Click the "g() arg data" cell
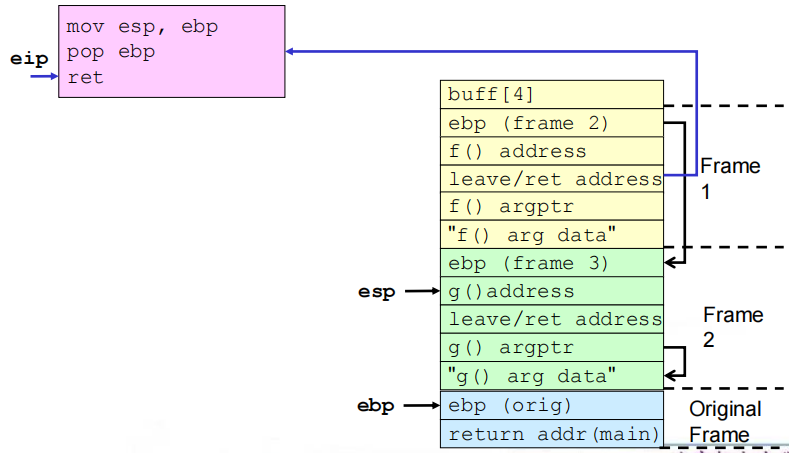Screen dimensions: 789x453 pos(551,376)
